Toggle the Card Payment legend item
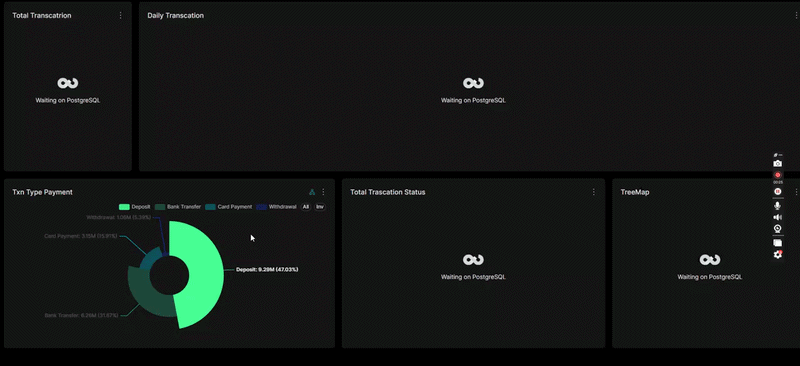800x366 pixels. [229, 207]
